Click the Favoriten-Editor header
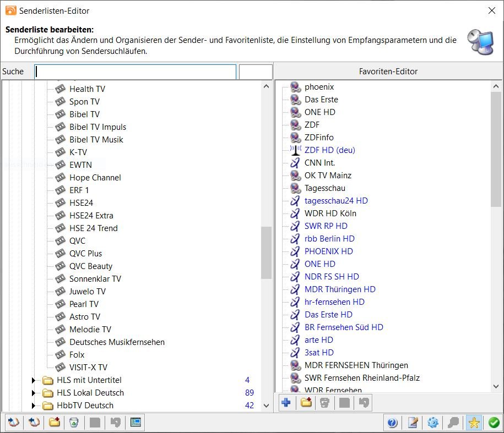The height and width of the screenshot is (433, 504). tap(388, 72)
